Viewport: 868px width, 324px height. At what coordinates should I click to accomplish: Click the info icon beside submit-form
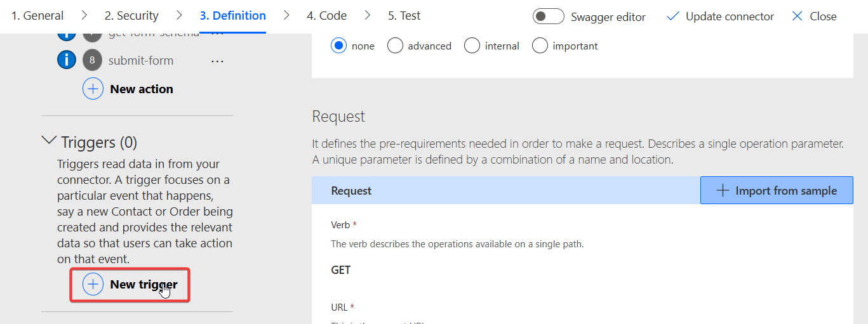pos(67,60)
